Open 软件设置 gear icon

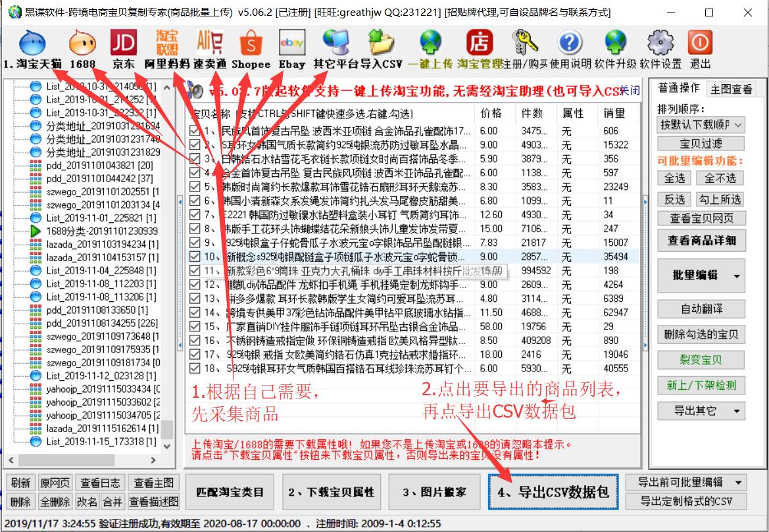(x=660, y=42)
